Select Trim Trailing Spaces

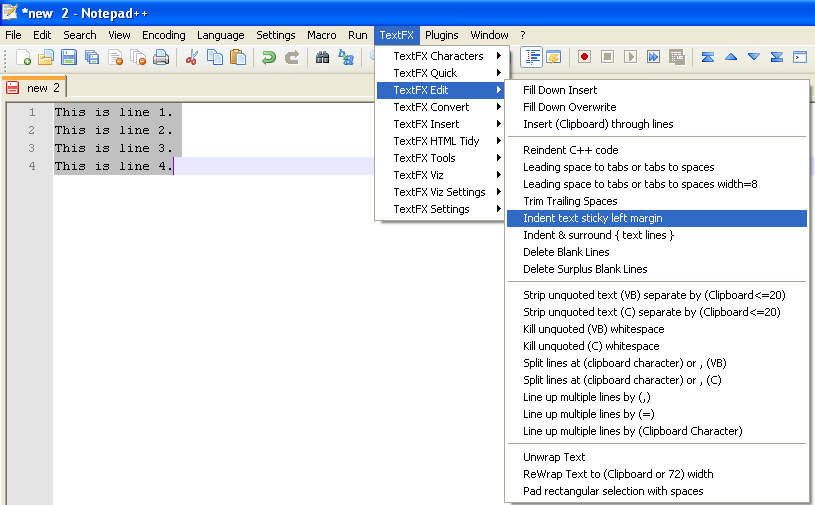(x=657, y=201)
